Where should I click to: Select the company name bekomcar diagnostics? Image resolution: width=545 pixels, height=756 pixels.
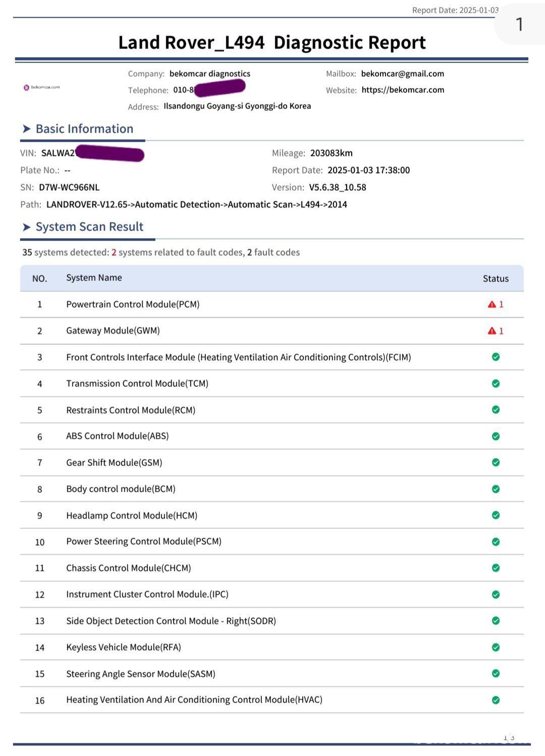pos(210,74)
